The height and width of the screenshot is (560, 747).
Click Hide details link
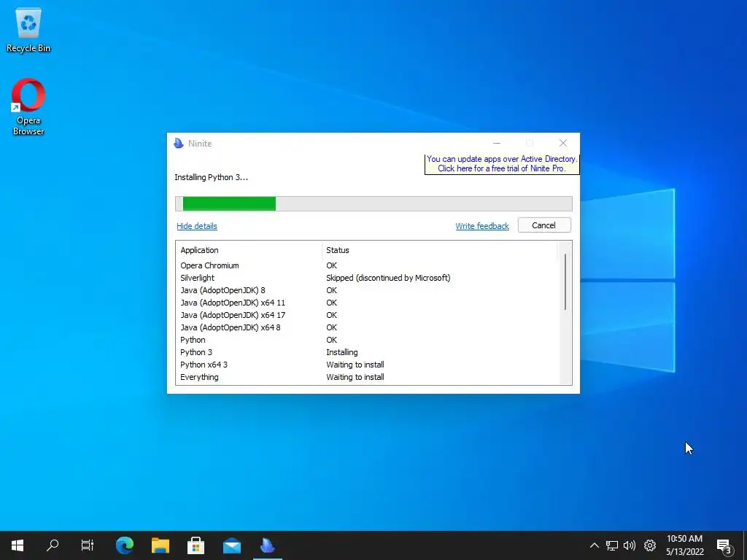(x=197, y=226)
